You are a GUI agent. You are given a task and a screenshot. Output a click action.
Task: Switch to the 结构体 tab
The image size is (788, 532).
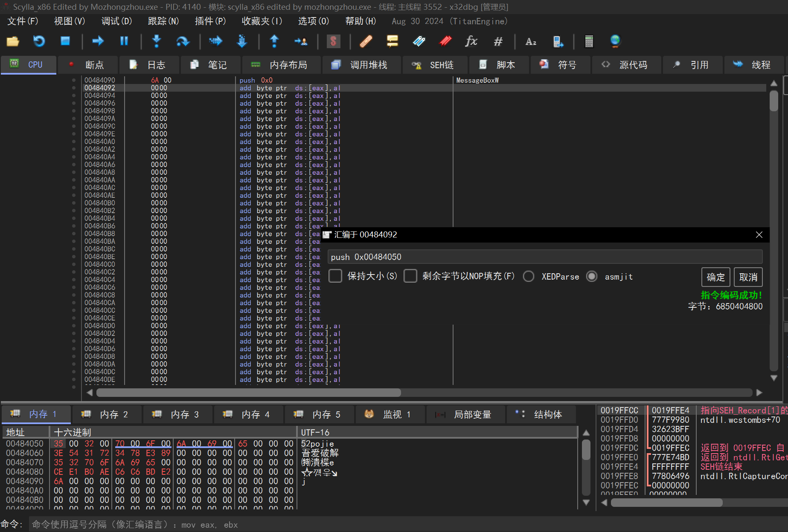[541, 414]
